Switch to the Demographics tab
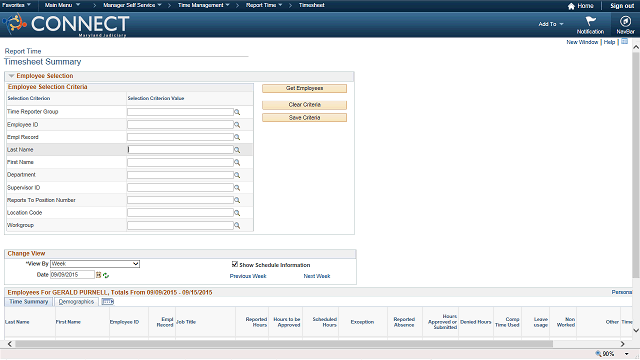Image resolution: width=640 pixels, height=360 pixels. point(76,302)
